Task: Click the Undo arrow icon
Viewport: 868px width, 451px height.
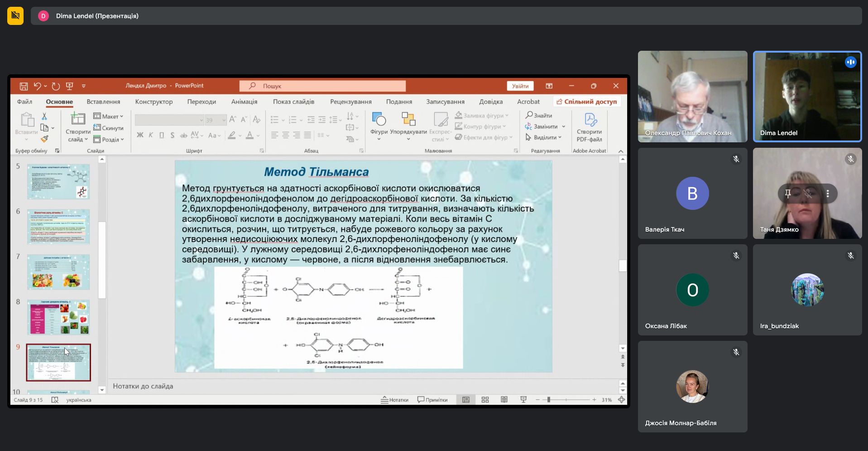Action: [x=37, y=86]
